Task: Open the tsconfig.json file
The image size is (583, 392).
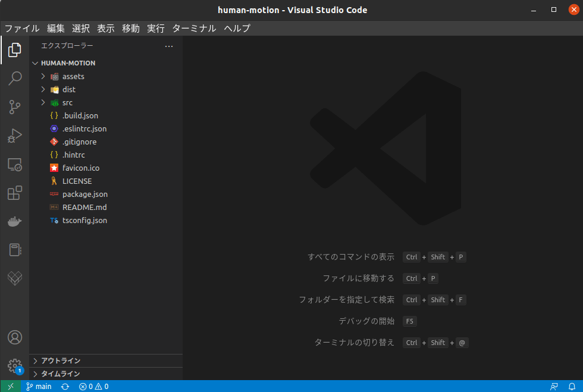Action: tap(106, 220)
